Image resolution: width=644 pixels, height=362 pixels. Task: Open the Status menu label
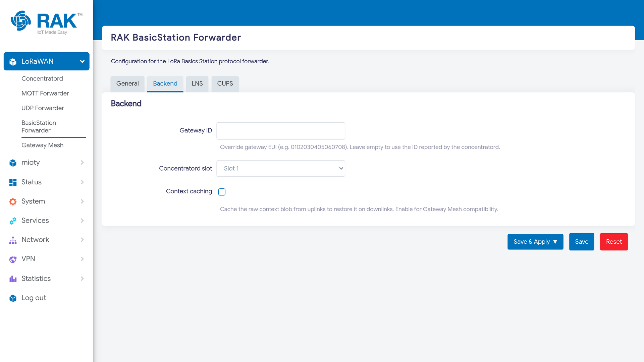coord(32,182)
